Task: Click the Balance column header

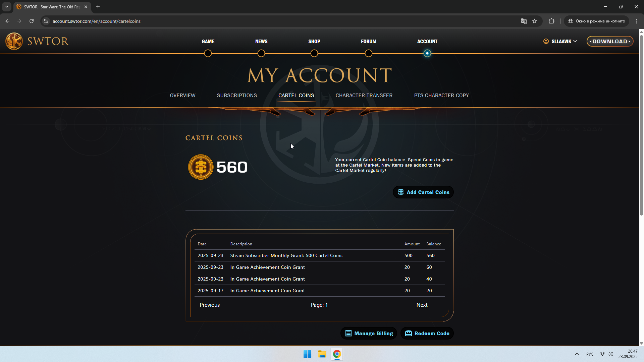Action: 434,244
